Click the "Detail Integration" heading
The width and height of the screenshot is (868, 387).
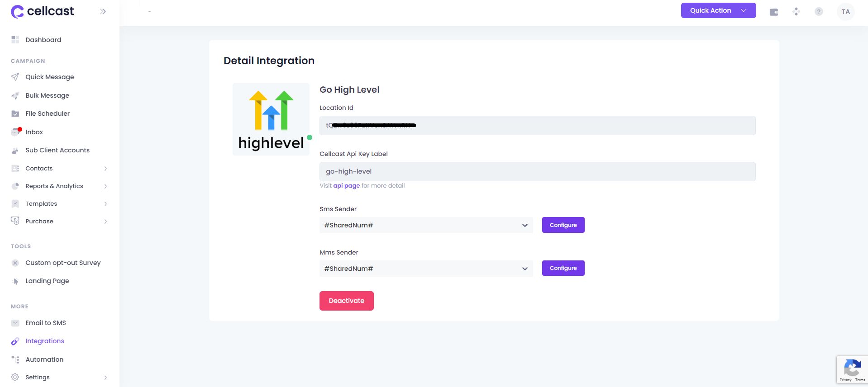(x=269, y=61)
